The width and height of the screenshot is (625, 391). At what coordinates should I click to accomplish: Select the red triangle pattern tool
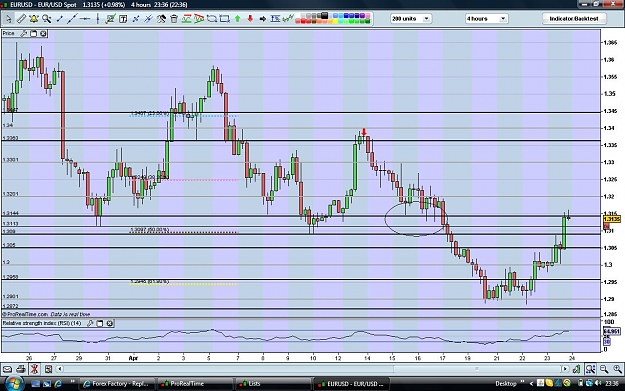click(199, 19)
